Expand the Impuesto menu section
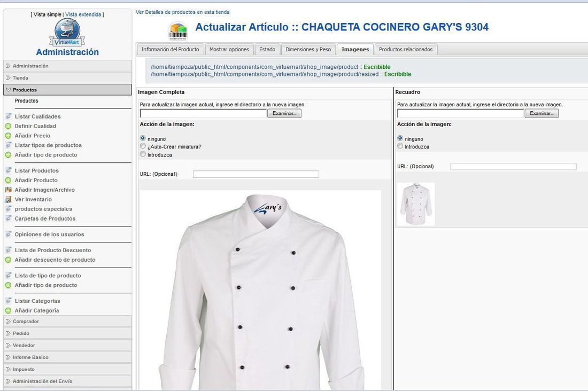Screen dimensions: 588x391 click(67, 369)
